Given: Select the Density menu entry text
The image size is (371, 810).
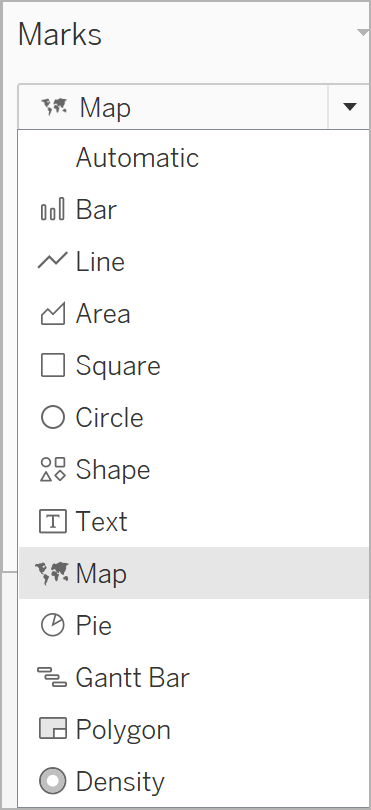Looking at the screenshot, I should [x=120, y=782].
